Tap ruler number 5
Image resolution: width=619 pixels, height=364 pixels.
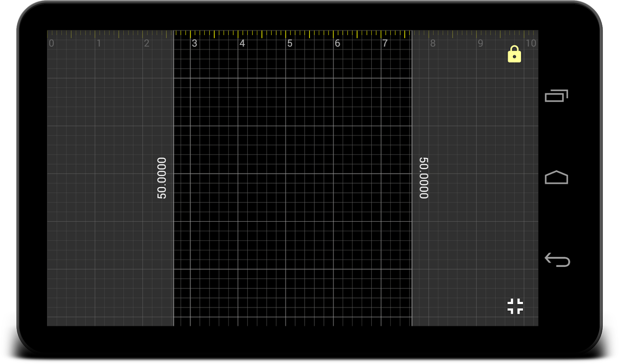click(x=290, y=43)
